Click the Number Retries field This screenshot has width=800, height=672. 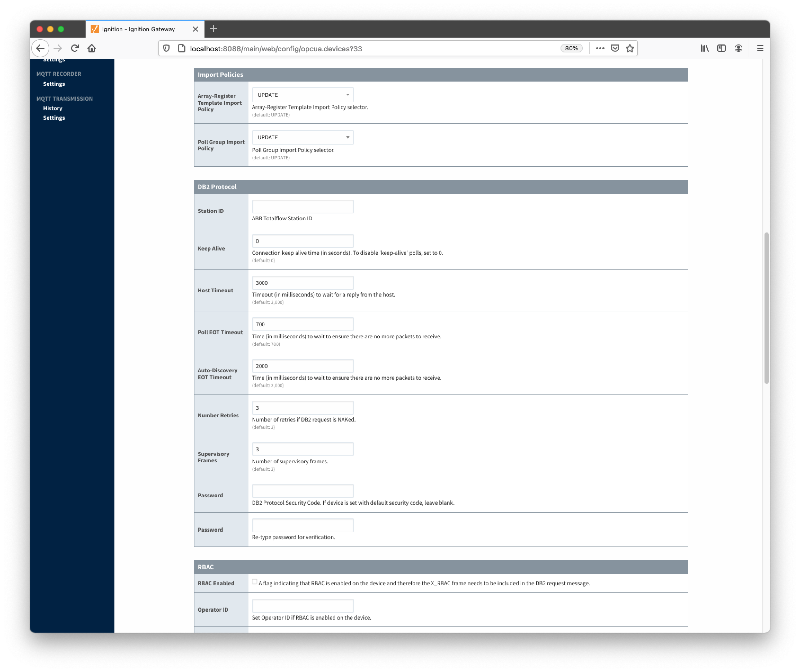[x=303, y=408]
